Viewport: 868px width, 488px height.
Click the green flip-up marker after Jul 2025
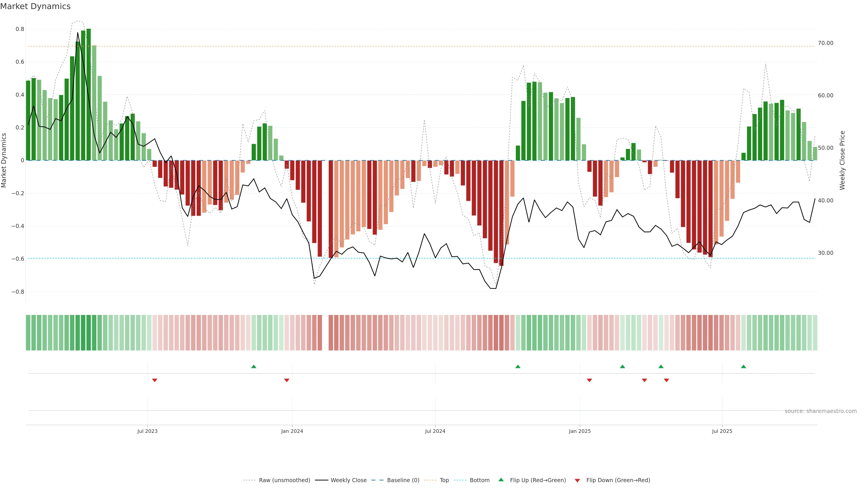click(743, 366)
